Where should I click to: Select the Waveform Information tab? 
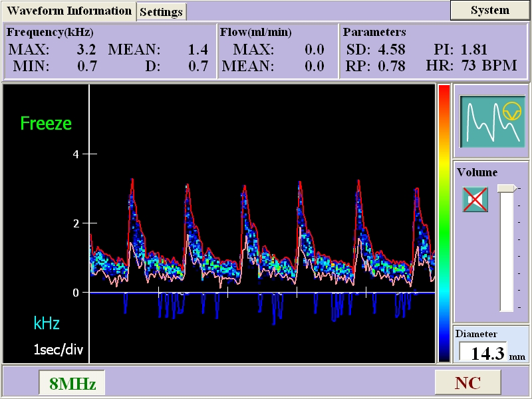[70, 11]
